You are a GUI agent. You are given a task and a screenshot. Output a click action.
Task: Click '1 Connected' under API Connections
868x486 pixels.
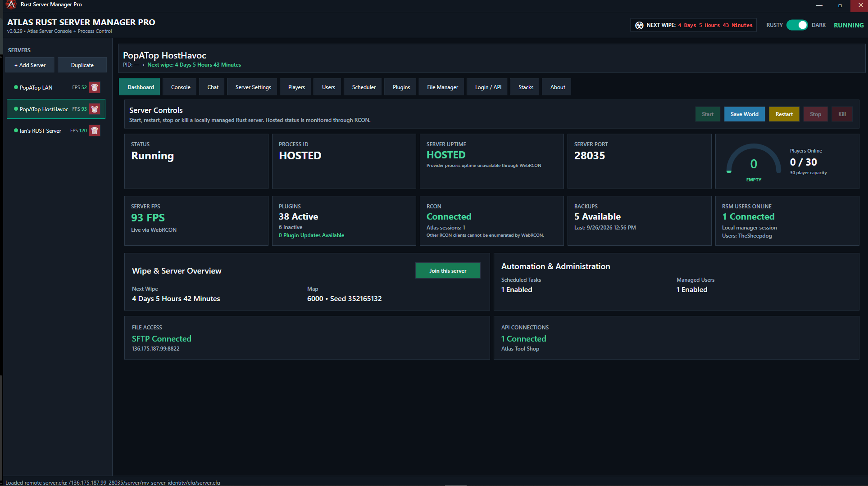[523, 338]
